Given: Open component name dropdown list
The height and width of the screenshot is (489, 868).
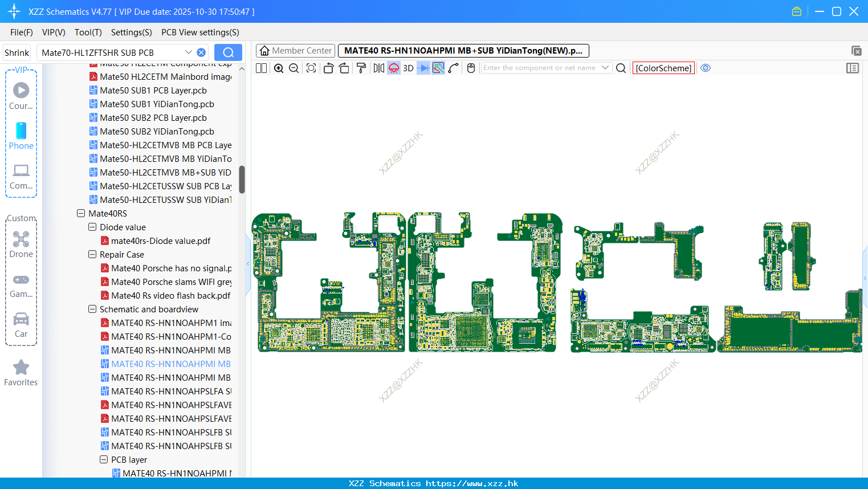Looking at the screenshot, I should (605, 68).
